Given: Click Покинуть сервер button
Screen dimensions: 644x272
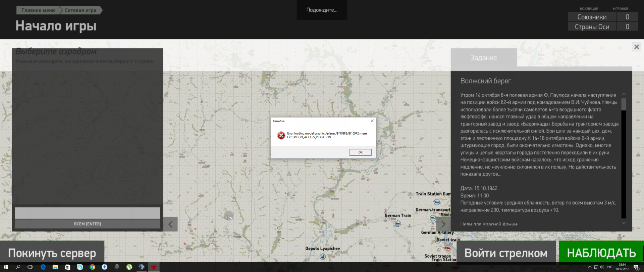Looking at the screenshot, I should point(52,253).
